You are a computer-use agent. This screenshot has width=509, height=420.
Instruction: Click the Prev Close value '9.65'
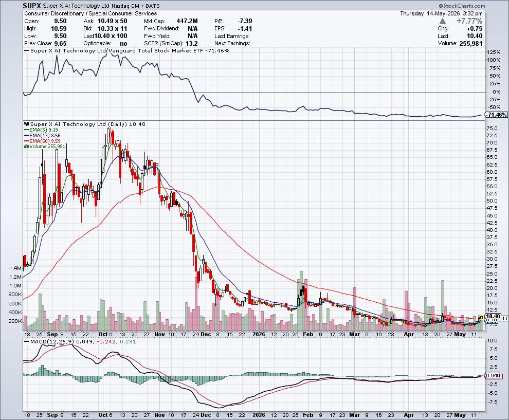pyautogui.click(x=60, y=44)
